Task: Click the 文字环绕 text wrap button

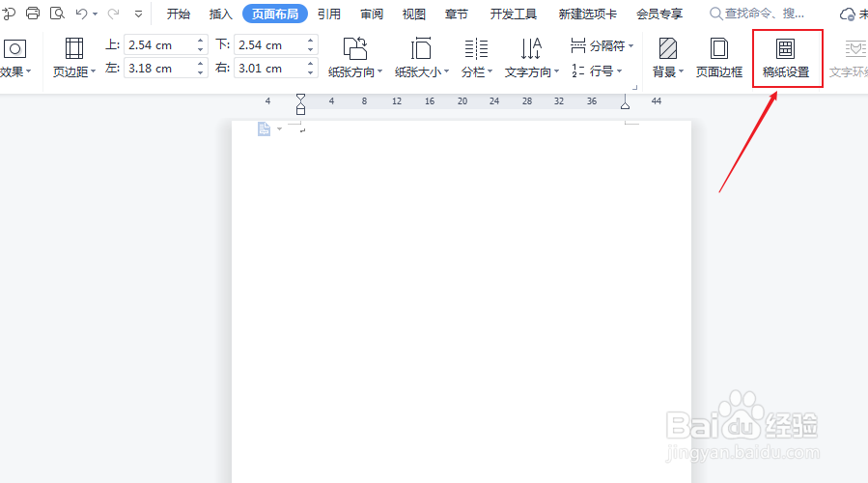Action: pyautogui.click(x=849, y=58)
